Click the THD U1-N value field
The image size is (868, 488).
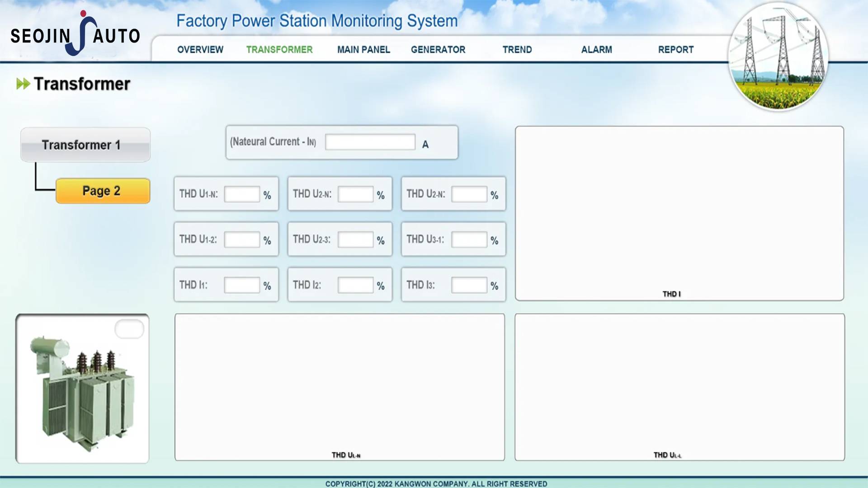[242, 195]
